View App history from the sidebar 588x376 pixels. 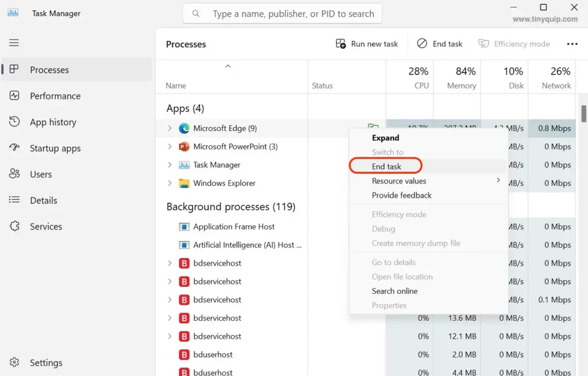click(53, 122)
